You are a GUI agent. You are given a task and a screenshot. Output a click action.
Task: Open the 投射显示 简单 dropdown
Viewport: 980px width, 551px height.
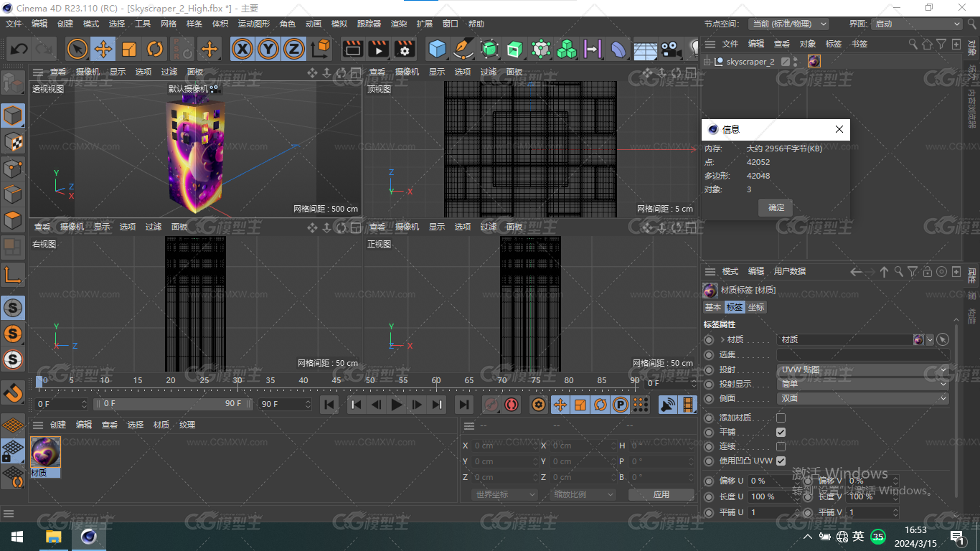(x=863, y=384)
